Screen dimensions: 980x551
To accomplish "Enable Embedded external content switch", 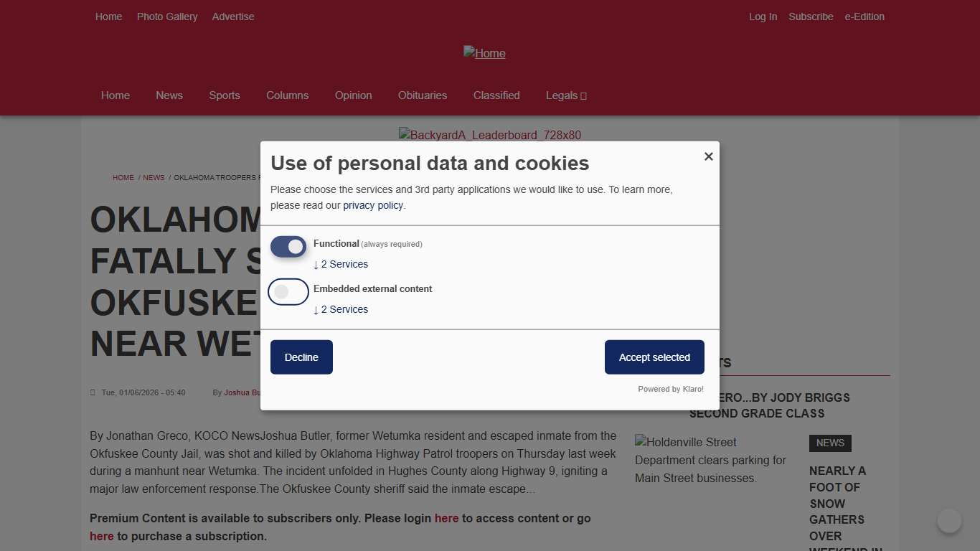I will pyautogui.click(x=288, y=292).
